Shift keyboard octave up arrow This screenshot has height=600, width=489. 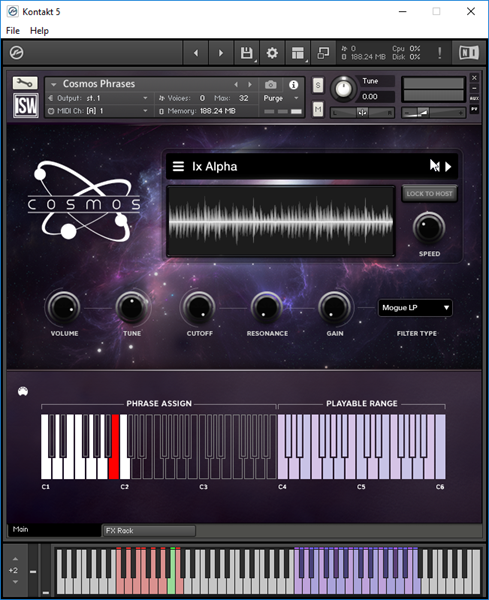pyautogui.click(x=15, y=559)
